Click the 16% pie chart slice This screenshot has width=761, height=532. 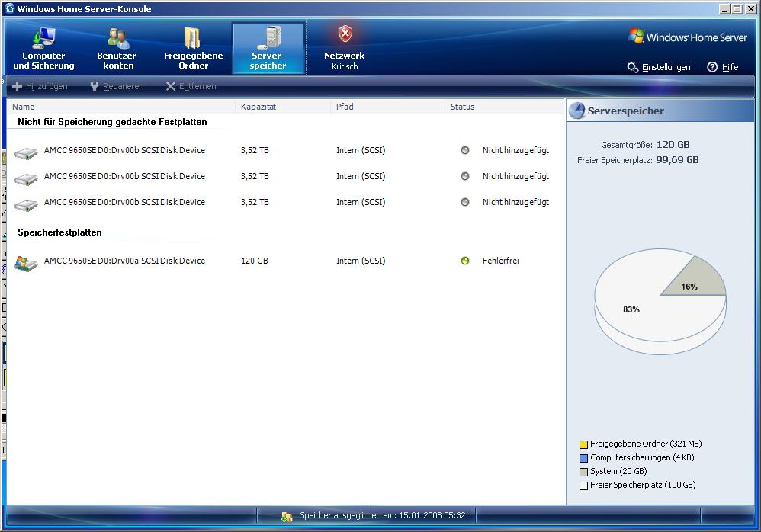point(696,279)
